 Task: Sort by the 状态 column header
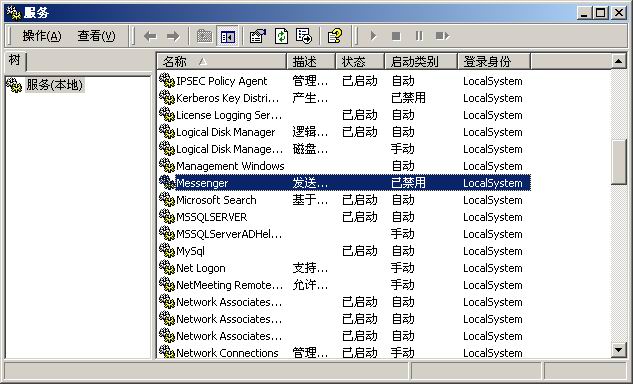point(360,61)
